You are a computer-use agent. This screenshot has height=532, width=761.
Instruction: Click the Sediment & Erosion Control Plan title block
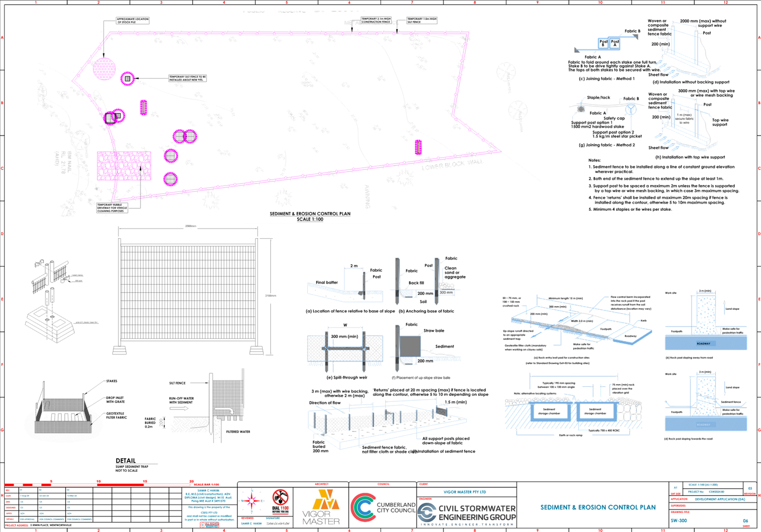pyautogui.click(x=598, y=507)
